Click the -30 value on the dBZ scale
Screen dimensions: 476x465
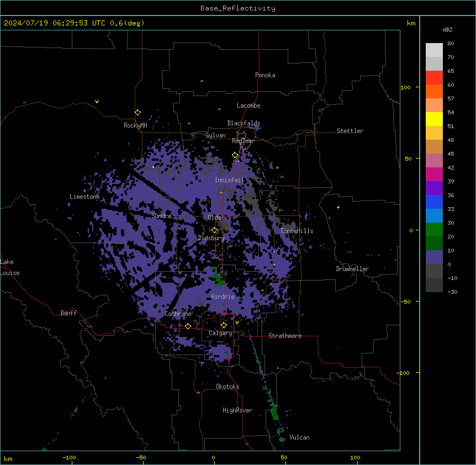tap(452, 292)
